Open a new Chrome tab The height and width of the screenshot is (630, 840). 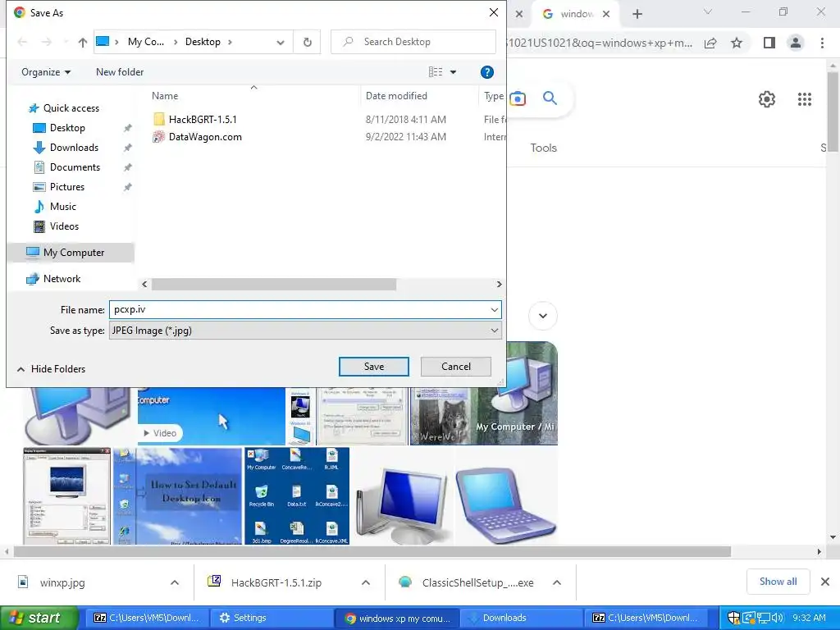[x=637, y=14]
